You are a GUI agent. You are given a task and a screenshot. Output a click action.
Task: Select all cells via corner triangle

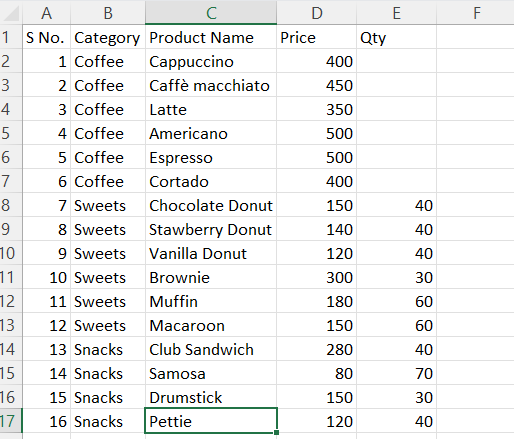(x=11, y=13)
